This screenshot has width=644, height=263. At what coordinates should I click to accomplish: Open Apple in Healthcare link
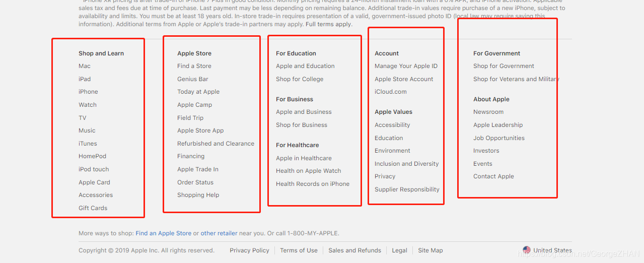tap(304, 158)
